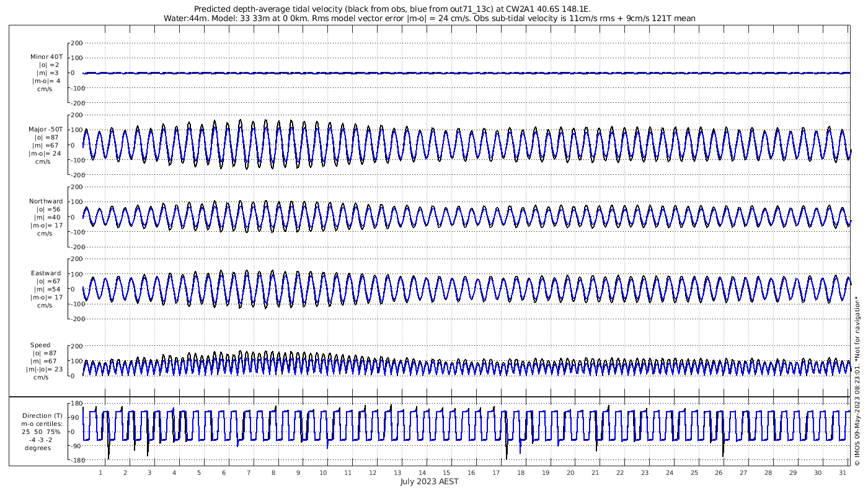The width and height of the screenshot is (868, 496).
Task: Click day '31' tick label on x-axis
Action: point(843,473)
